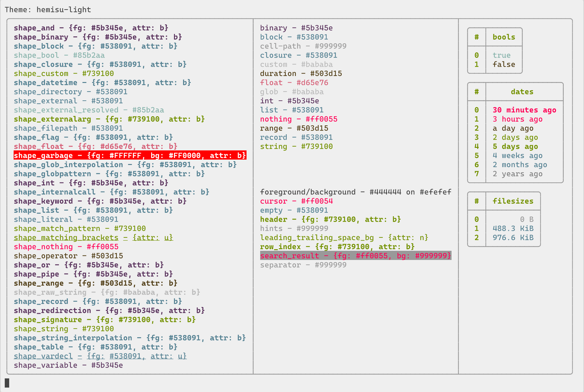Viewport: 584px width, 392px height.
Task: Click the shape_signature entry
Action: (105, 320)
